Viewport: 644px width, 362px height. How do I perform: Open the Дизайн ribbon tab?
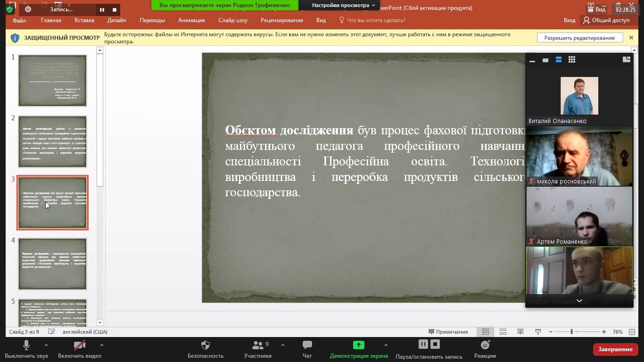point(116,20)
